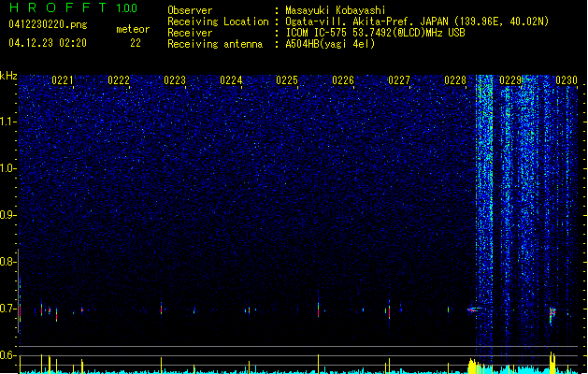Click the Observer label
This screenshot has height=374, width=588.
(190, 10)
